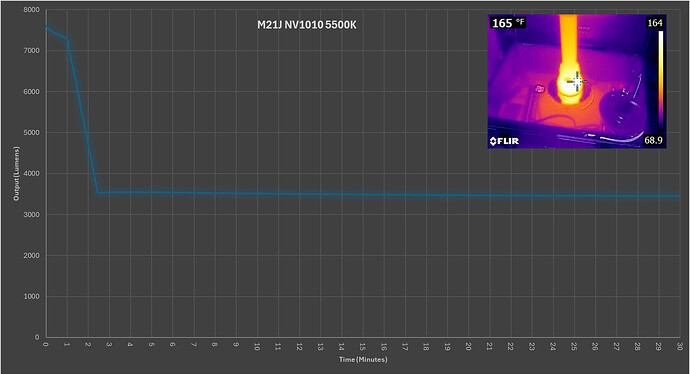690x374 pixels.
Task: Click the crosshair marker in thermal image
Action: [x=576, y=81]
